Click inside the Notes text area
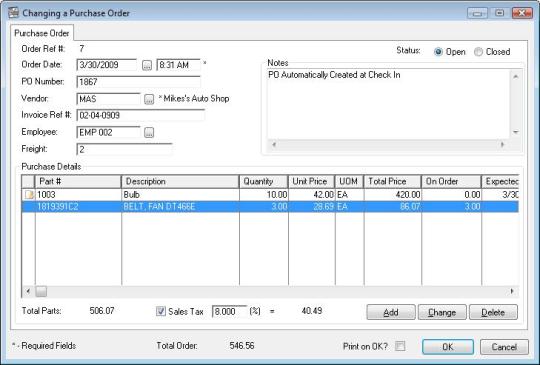This screenshot has height=365, width=540. [x=388, y=104]
